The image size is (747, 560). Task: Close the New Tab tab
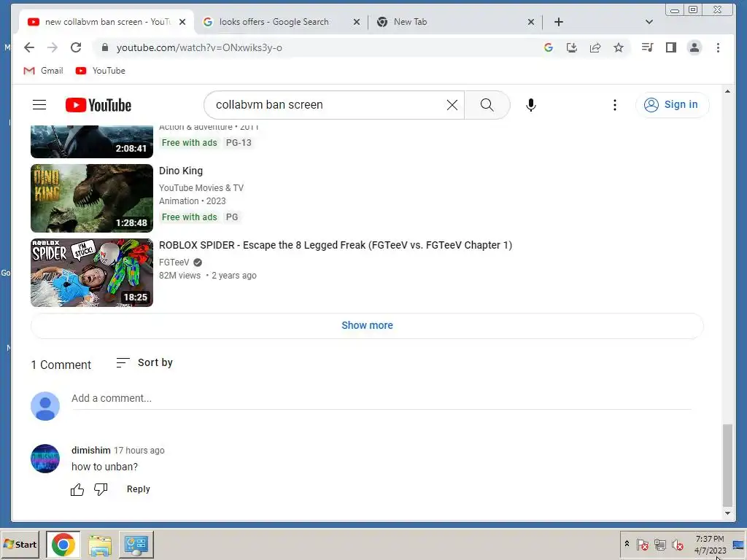coord(531,22)
